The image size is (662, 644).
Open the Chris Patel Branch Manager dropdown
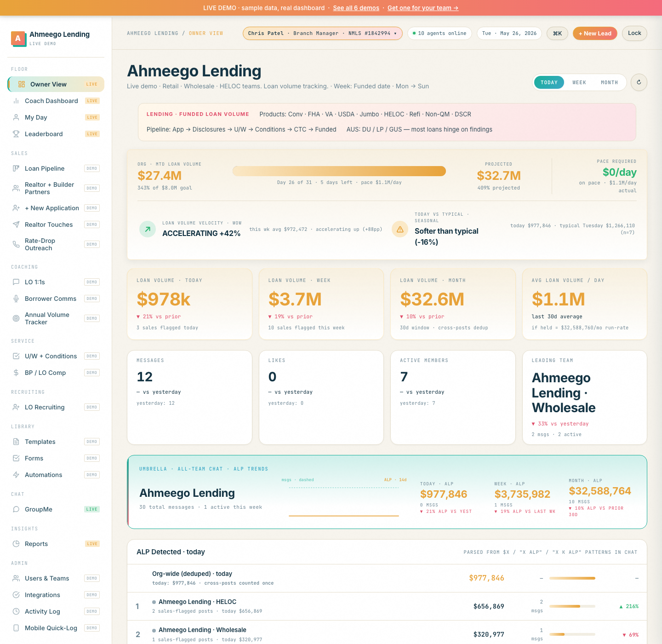click(323, 33)
